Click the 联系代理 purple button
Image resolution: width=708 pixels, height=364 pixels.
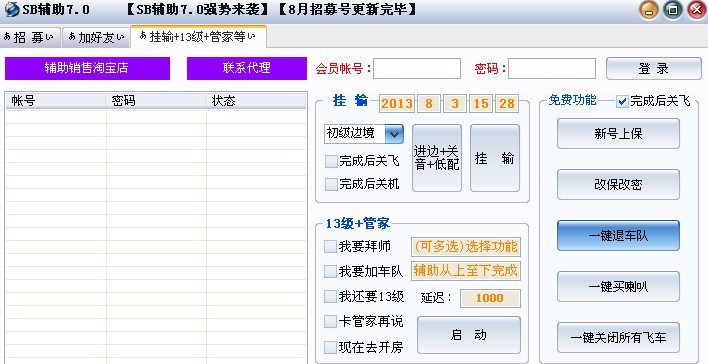247,68
